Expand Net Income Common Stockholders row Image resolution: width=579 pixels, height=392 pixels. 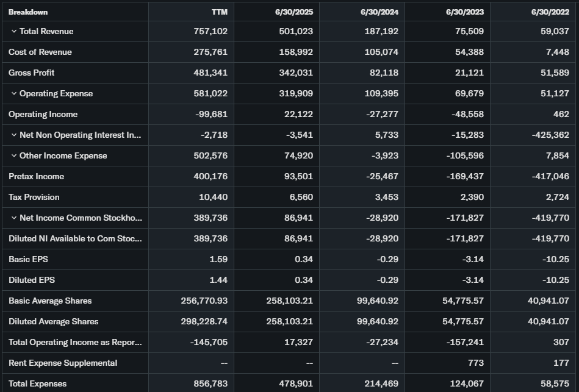[14, 218]
